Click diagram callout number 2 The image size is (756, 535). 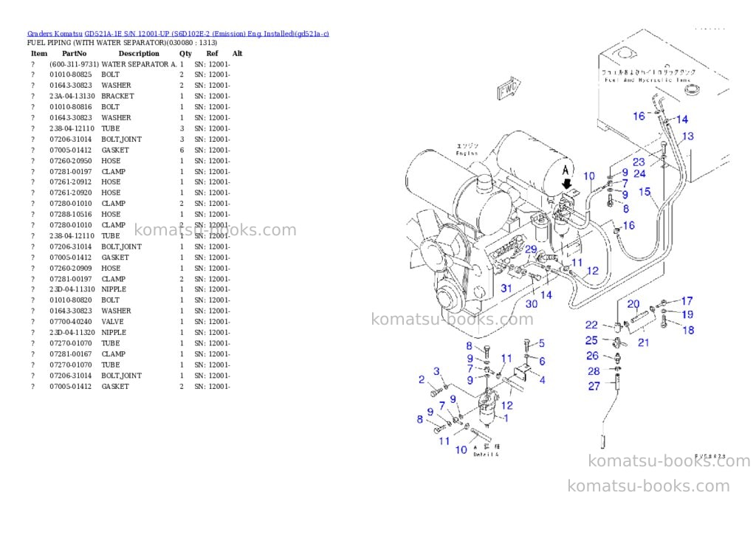(x=422, y=380)
